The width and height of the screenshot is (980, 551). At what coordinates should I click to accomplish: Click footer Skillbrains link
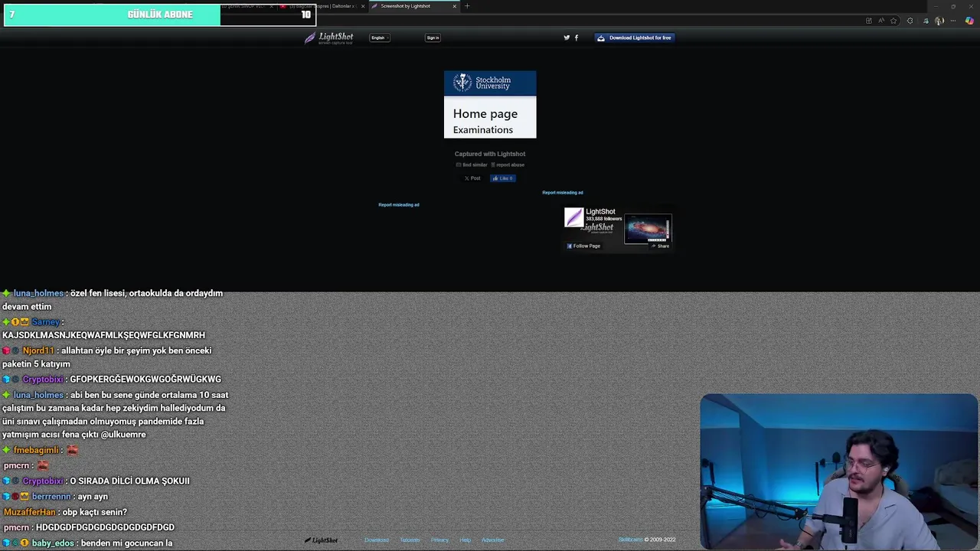coord(630,540)
